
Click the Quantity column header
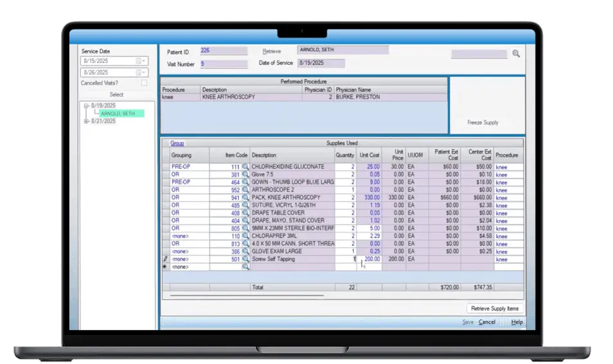345,155
